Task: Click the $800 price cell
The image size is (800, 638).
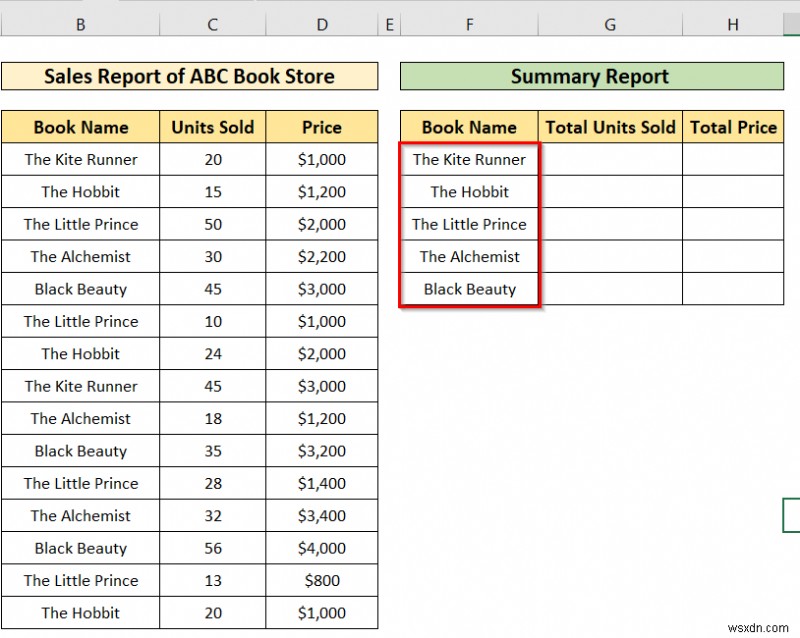Action: pyautogui.click(x=321, y=580)
